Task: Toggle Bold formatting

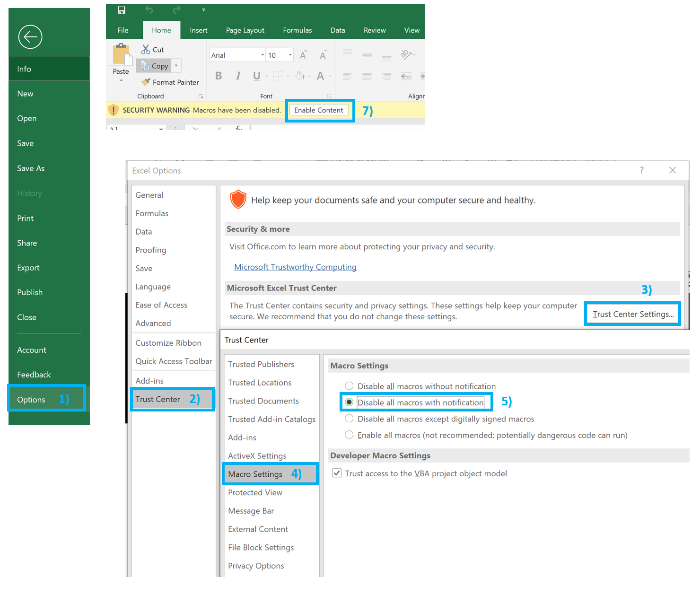Action: (219, 76)
